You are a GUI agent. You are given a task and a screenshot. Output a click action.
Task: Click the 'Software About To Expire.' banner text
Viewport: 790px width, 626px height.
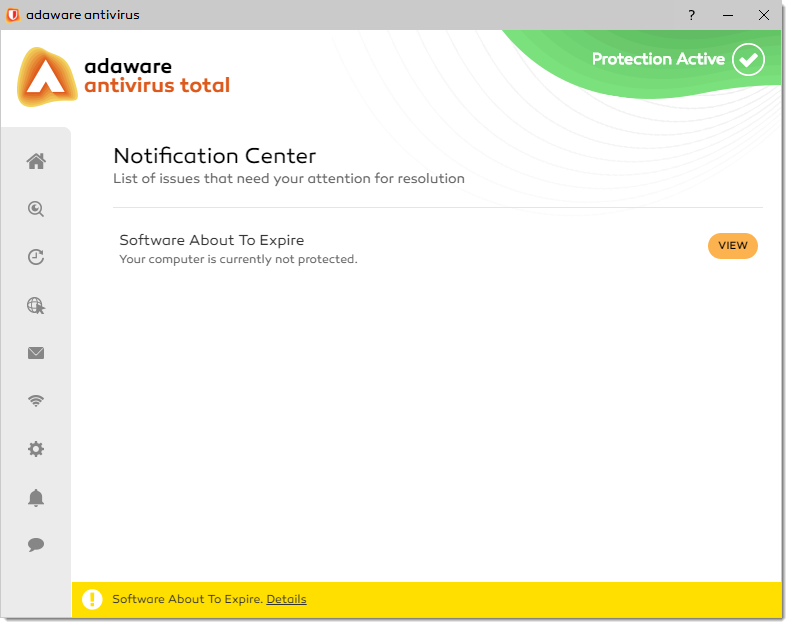pos(187,599)
